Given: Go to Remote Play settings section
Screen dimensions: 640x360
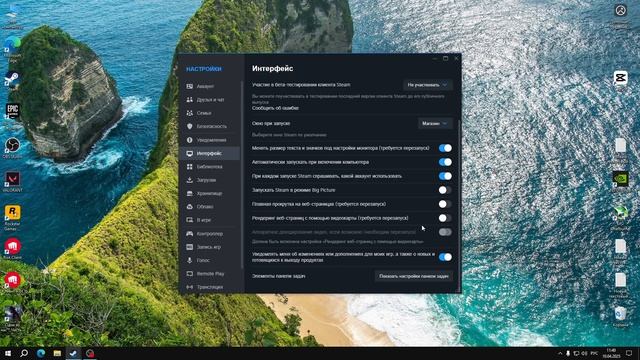Looking at the screenshot, I should coord(210,274).
